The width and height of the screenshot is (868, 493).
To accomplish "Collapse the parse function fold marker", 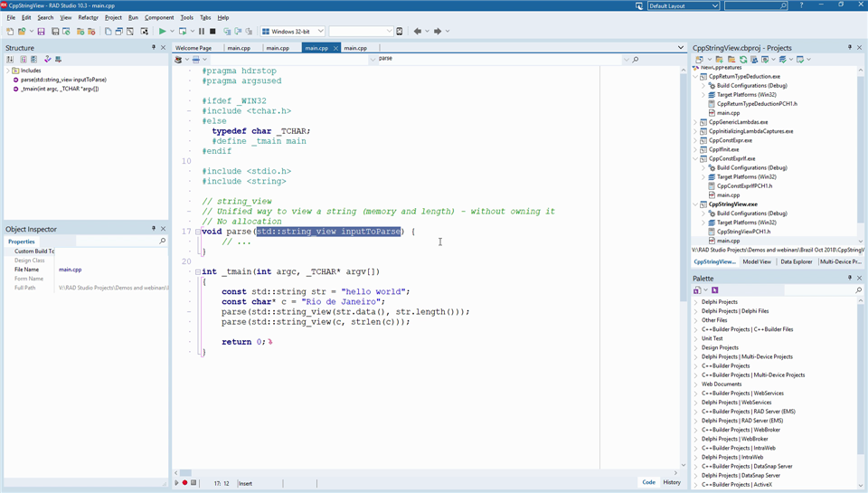I will (198, 232).
